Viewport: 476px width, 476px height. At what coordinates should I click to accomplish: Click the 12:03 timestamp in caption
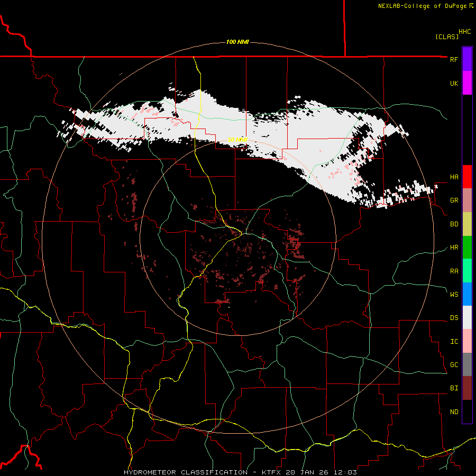[x=346, y=472]
